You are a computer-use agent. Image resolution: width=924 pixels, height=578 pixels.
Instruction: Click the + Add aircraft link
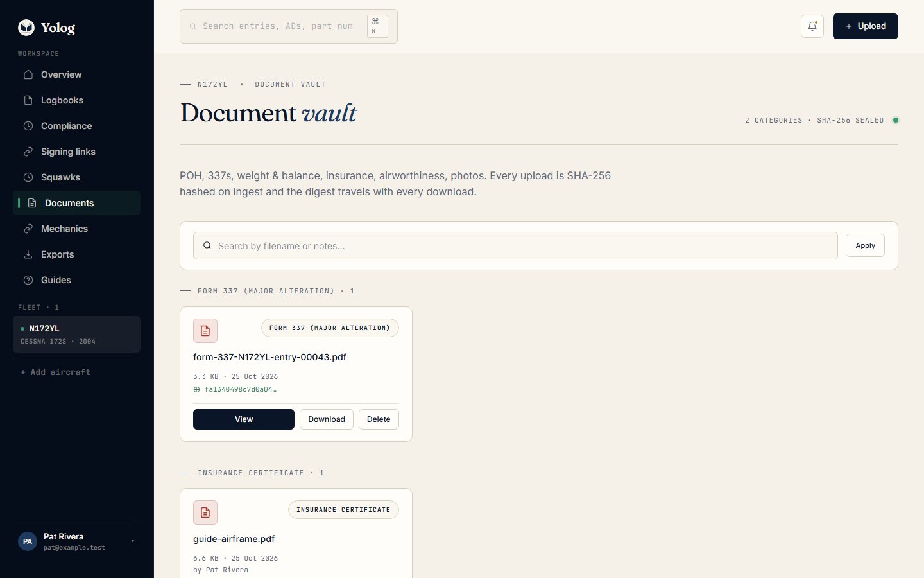click(56, 372)
